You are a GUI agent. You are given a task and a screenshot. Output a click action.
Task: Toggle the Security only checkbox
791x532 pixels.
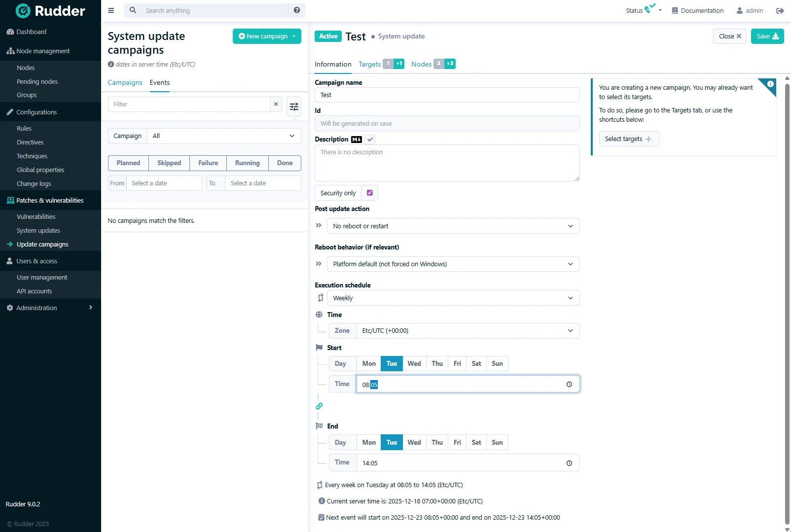click(370, 193)
